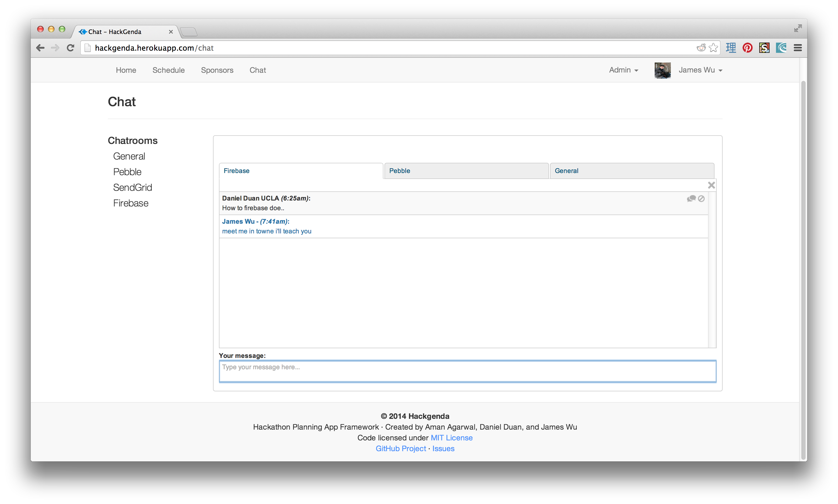Open the MIT License link
The image size is (838, 504).
(x=451, y=437)
